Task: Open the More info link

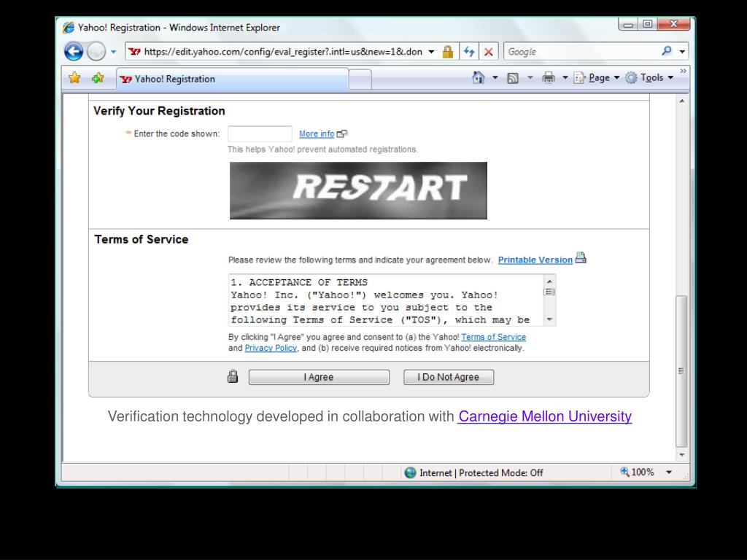Action: [x=317, y=134]
